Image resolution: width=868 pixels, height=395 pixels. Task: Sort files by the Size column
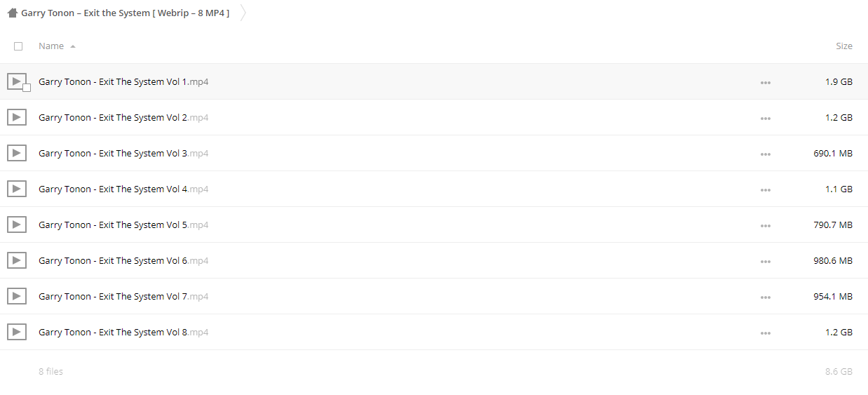[844, 46]
